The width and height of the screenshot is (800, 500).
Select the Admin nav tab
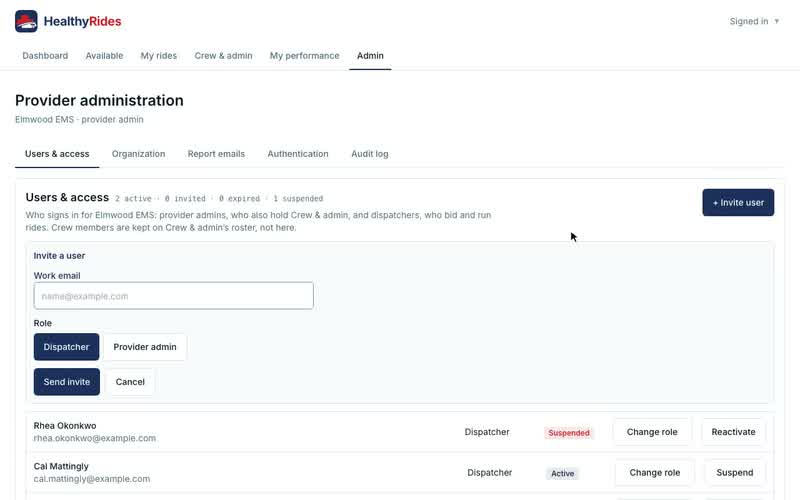(x=370, y=56)
